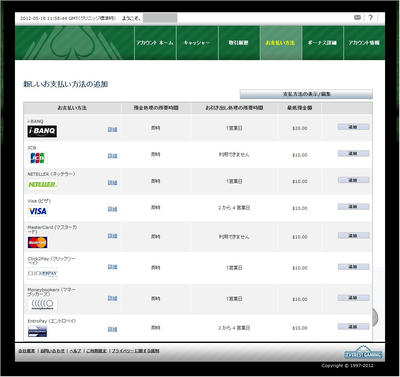Open the mail envelope icon in top bar

pyautogui.click(x=357, y=17)
